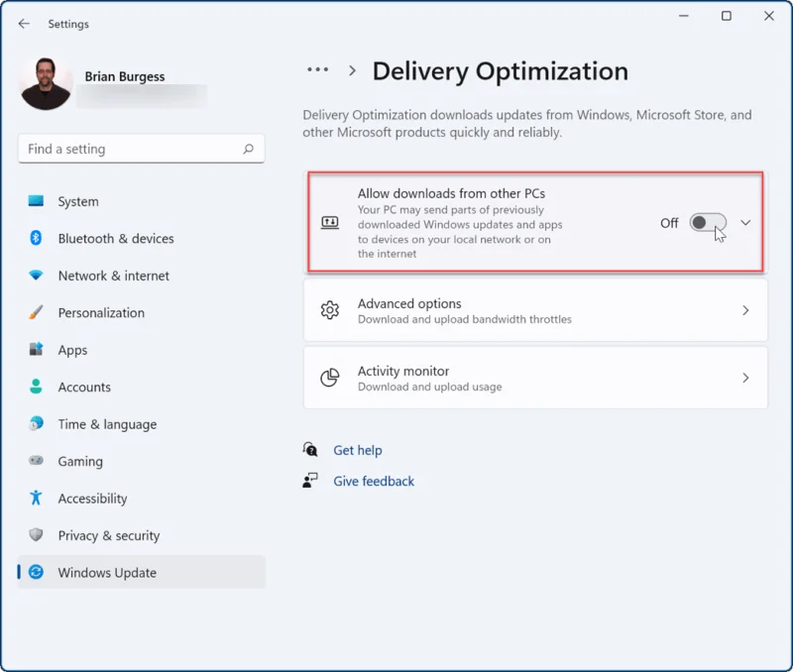Follow the Give feedback link
The width and height of the screenshot is (793, 672).
(x=374, y=481)
